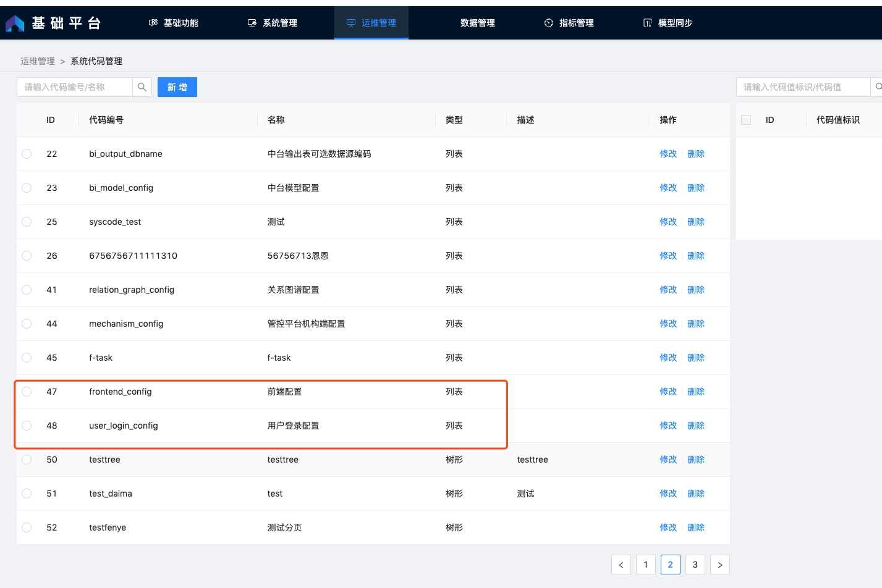This screenshot has height=588, width=882.
Task: Click the previous page arrow
Action: tap(621, 565)
